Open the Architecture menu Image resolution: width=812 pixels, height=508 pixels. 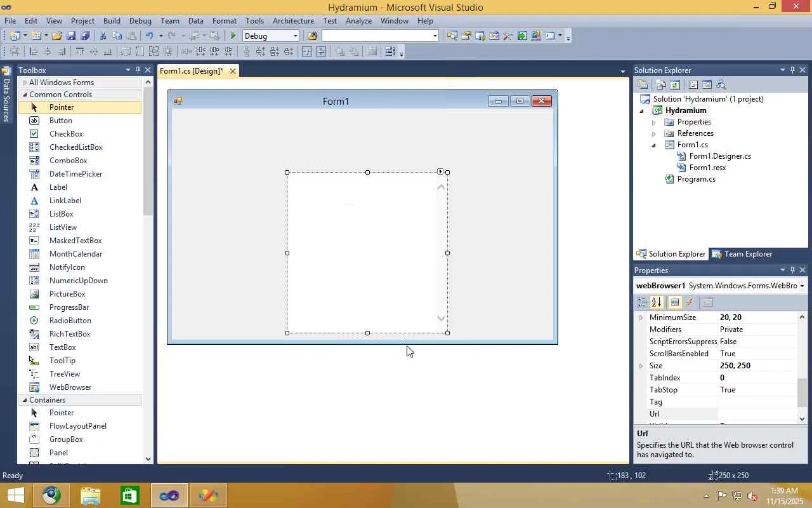coord(293,21)
